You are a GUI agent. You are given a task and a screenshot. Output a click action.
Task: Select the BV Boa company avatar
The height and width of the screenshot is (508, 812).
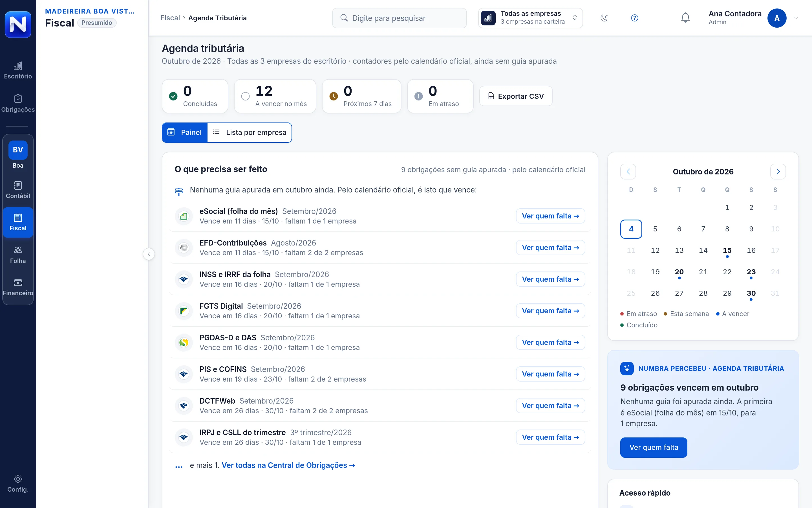[x=18, y=150]
